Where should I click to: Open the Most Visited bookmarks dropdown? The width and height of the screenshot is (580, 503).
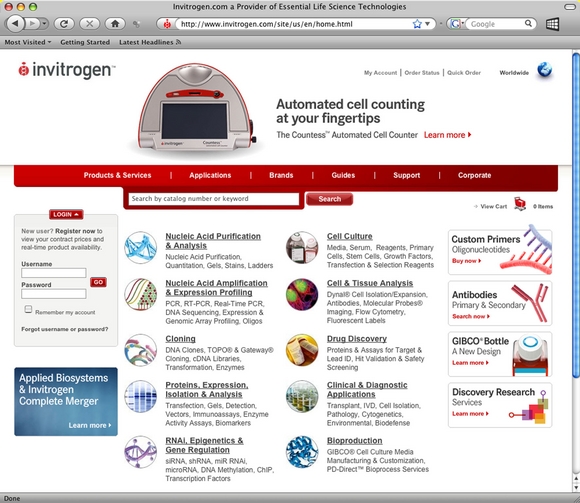(28, 42)
